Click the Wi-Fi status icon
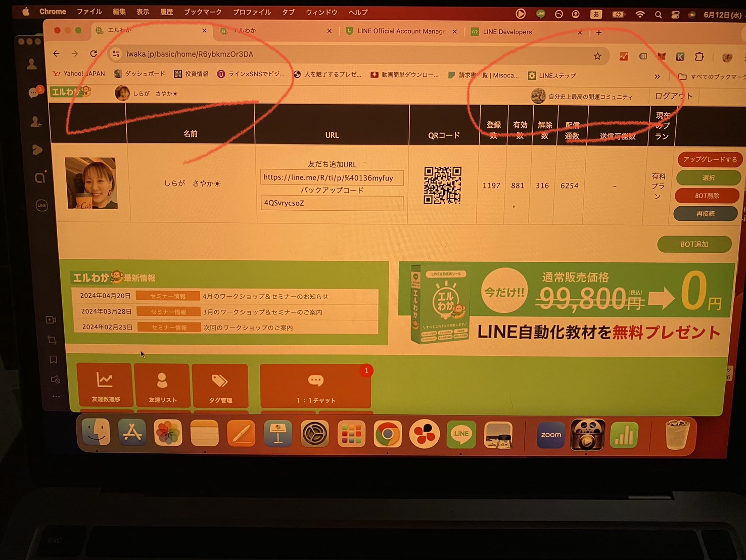 pyautogui.click(x=640, y=15)
